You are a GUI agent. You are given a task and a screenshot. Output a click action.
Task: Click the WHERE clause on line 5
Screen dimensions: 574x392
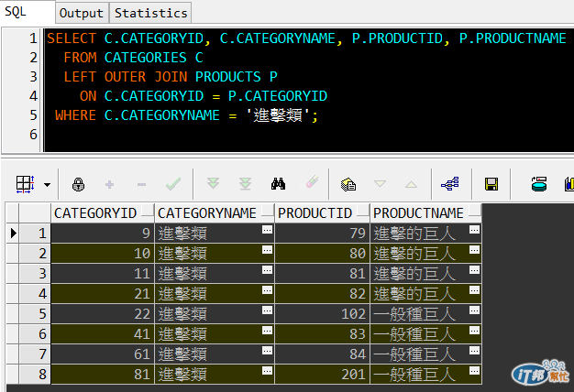click(x=186, y=115)
